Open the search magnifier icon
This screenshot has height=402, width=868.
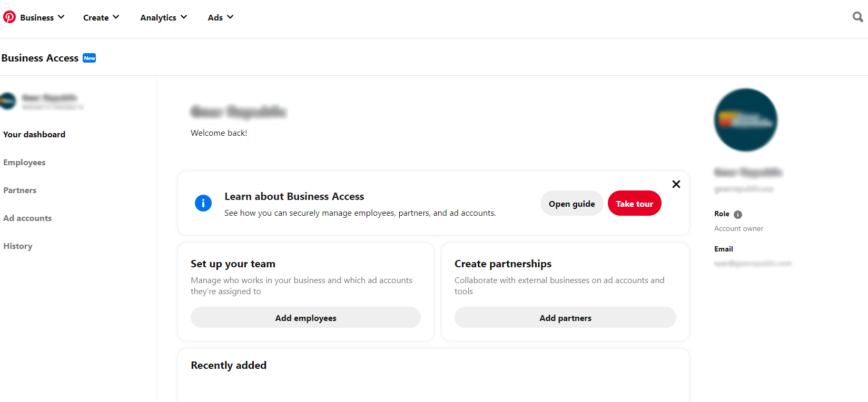point(857,17)
